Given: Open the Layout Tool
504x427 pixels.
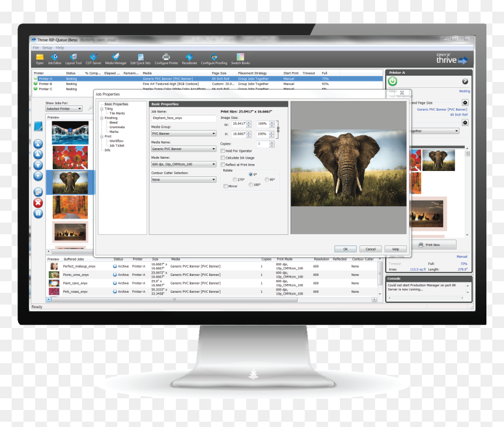Looking at the screenshot, I should click(73, 57).
